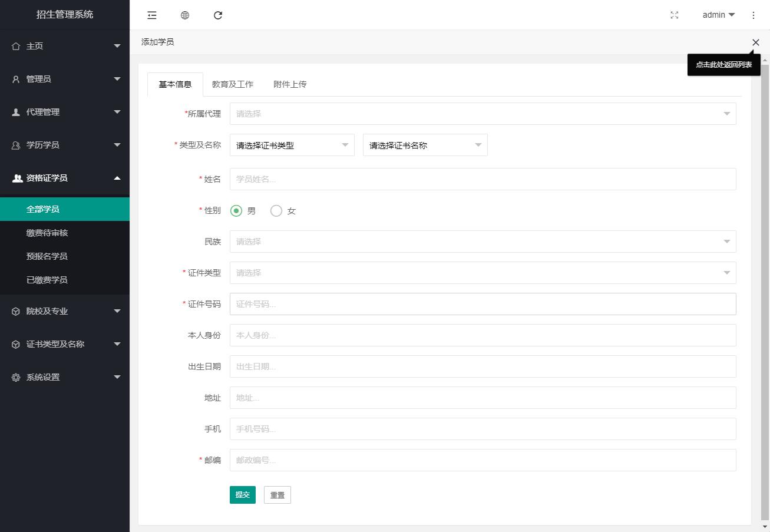
Task: Click the 主页 home icon in sidebar
Action: point(16,46)
